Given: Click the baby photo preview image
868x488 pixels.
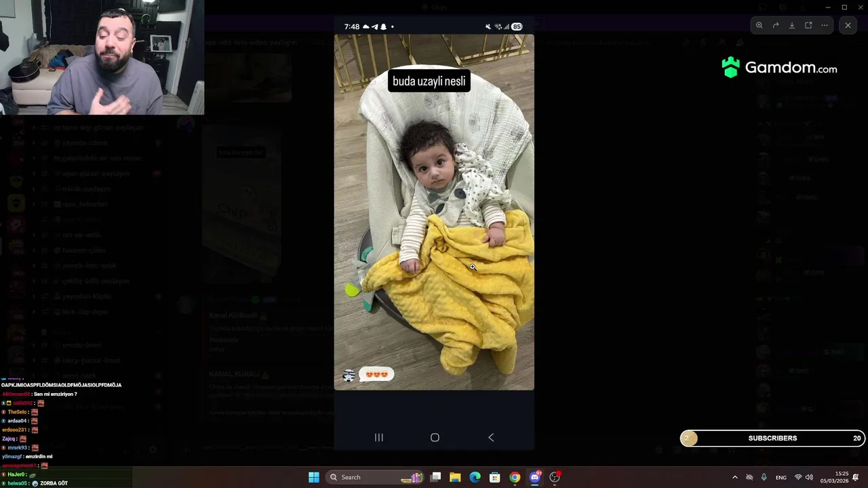Looking at the screenshot, I should tap(434, 212).
